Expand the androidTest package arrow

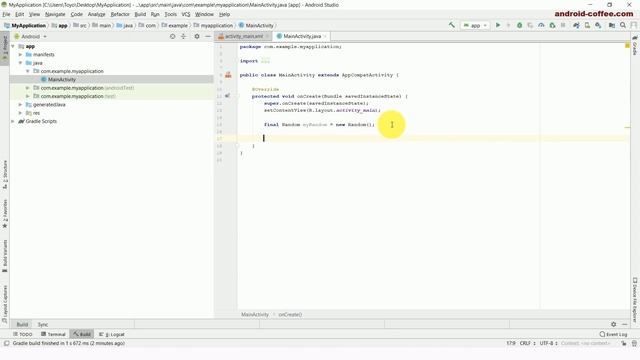point(28,88)
